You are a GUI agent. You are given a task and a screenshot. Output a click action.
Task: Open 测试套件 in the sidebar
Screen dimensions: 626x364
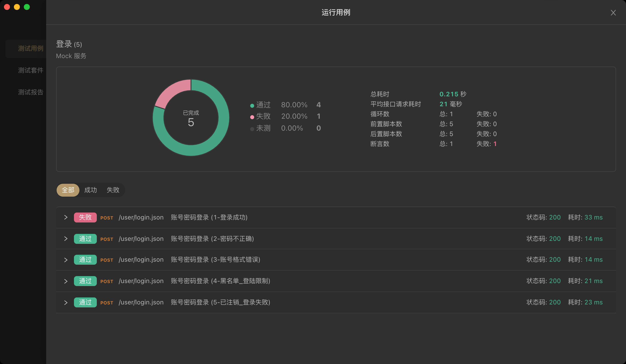(31, 70)
